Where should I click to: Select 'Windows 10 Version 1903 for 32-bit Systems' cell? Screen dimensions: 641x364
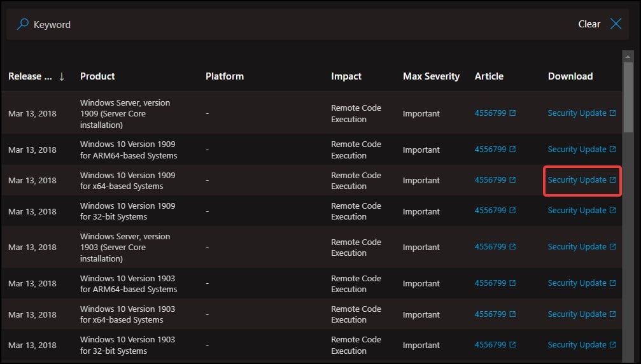pyautogui.click(x=127, y=345)
